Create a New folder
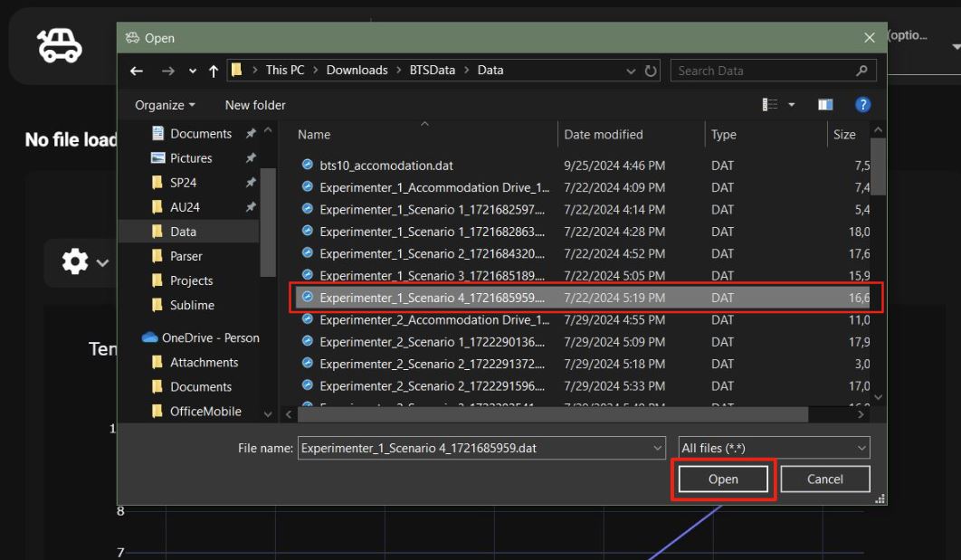Screen dimensions: 961x560 click(255, 105)
